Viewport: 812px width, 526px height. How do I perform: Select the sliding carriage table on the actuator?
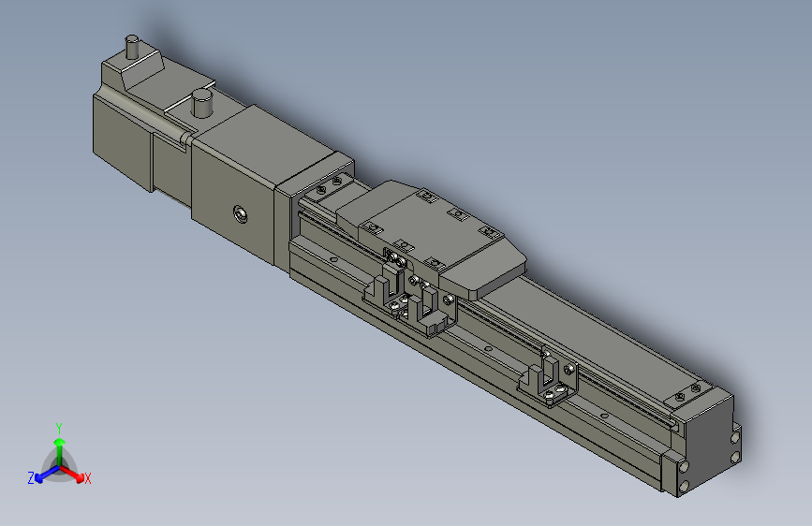[432, 240]
